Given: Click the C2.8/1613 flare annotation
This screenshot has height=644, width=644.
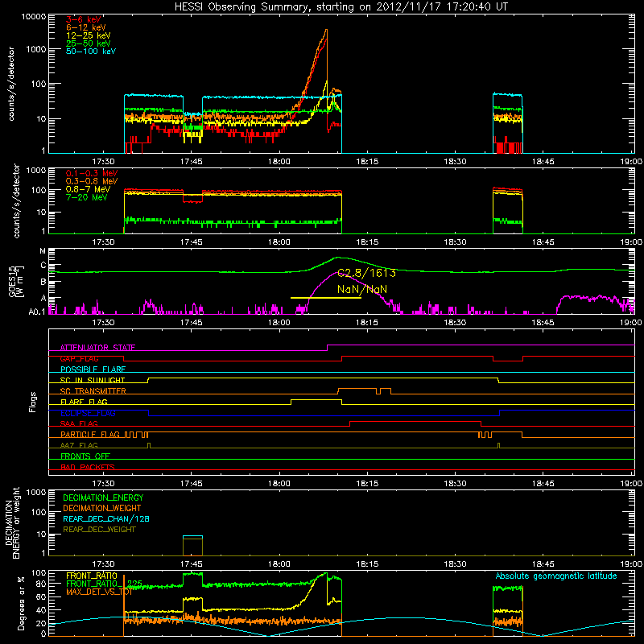Looking at the screenshot, I should (366, 273).
